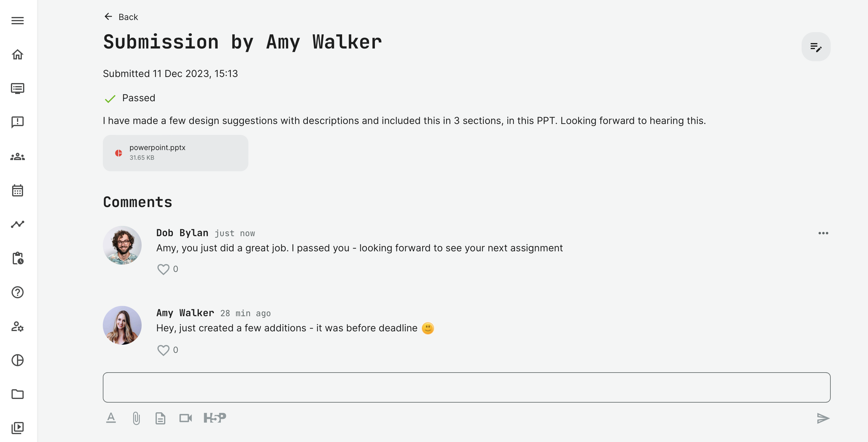This screenshot has width=868, height=442.
Task: Insert H5P content in comment
Action: (x=215, y=418)
